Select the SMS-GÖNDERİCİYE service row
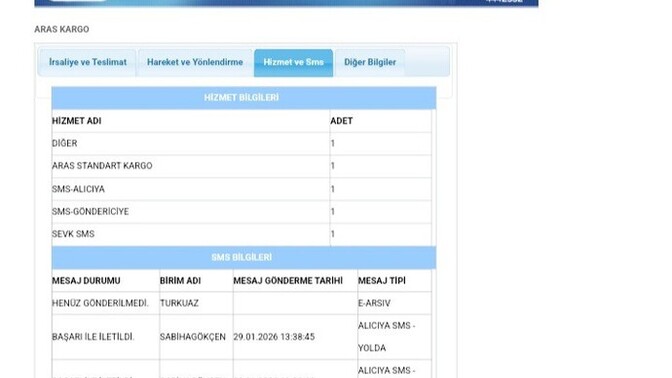 241,212
